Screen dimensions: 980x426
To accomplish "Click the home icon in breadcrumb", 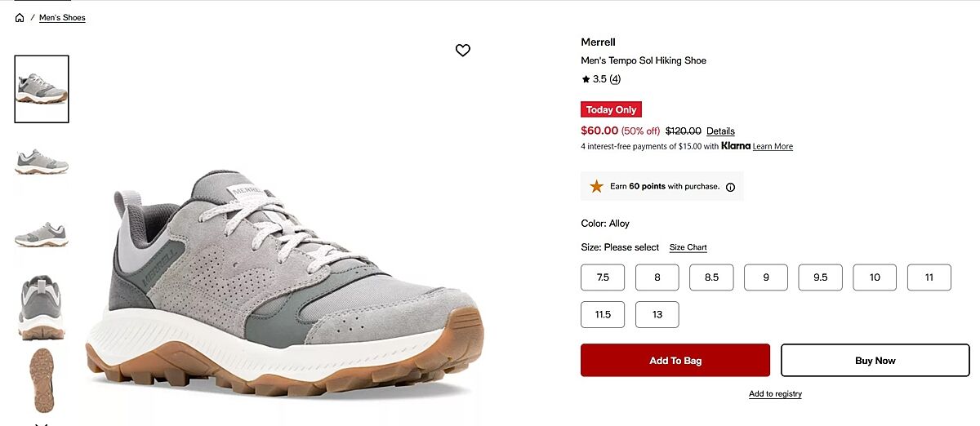I will point(20,18).
